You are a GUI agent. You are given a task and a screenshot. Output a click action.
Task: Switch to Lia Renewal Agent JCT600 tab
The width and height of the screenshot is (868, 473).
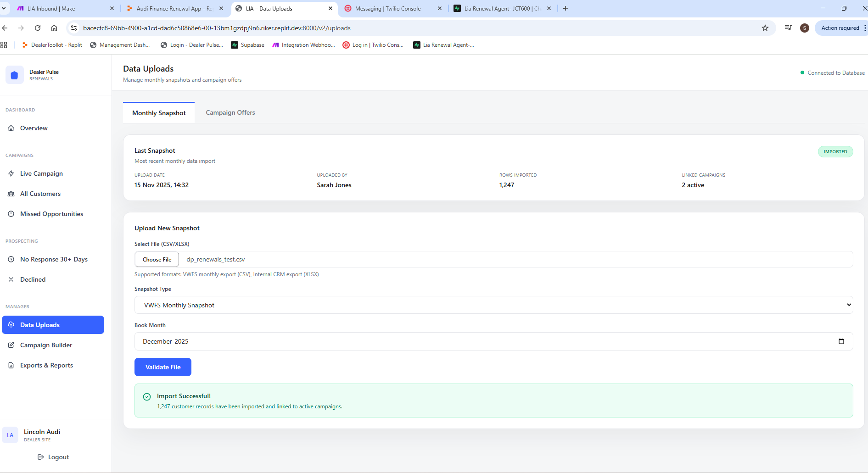pyautogui.click(x=502, y=8)
